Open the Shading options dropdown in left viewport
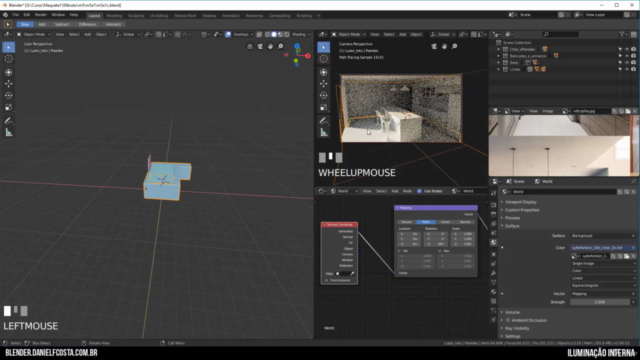640x360 pixels. point(301,34)
